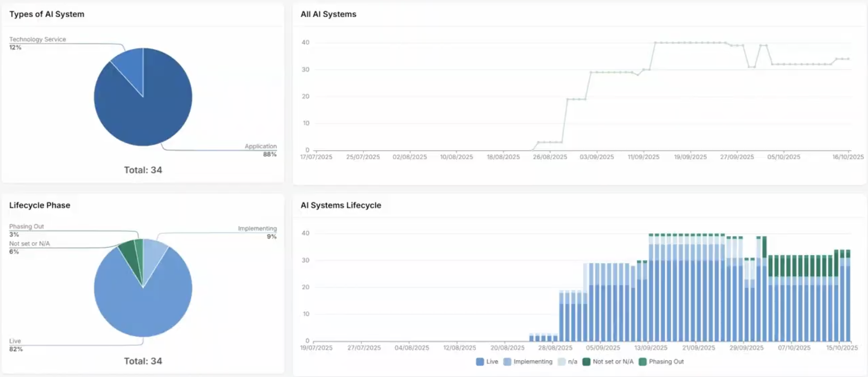Click the Phasing Out legend label
868x377 pixels.
666,362
